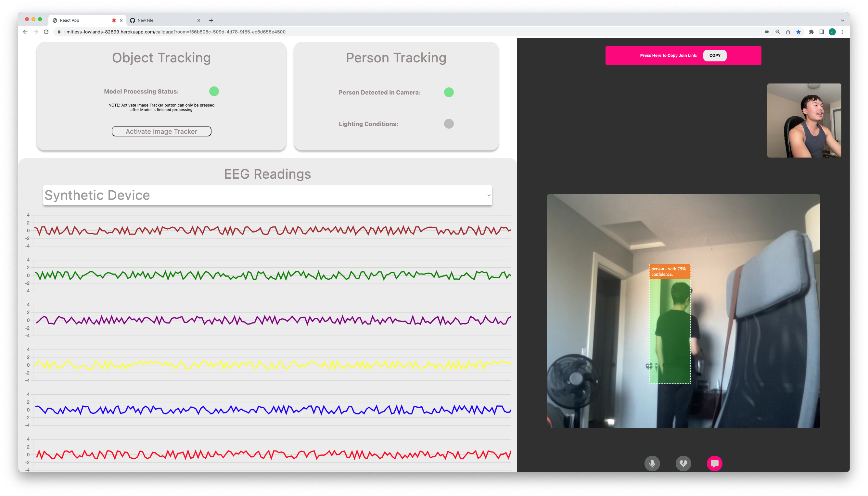The width and height of the screenshot is (868, 496).
Task: Open a new browser tab
Action: point(211,20)
